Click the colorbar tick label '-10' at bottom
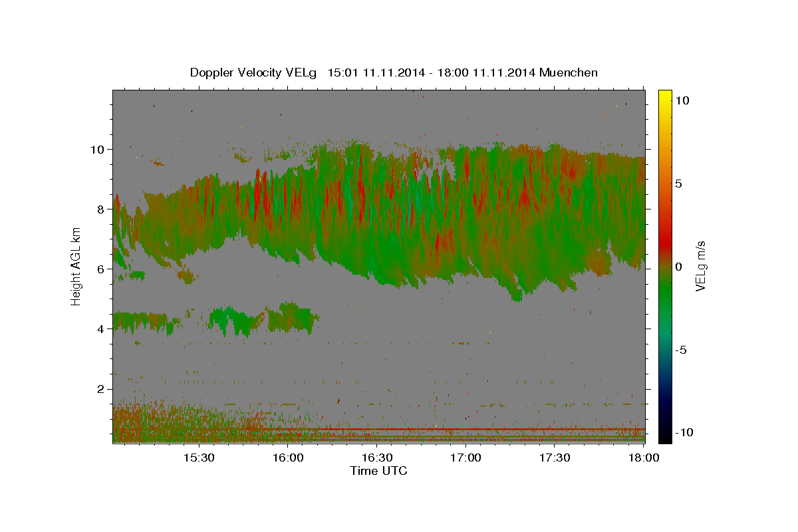Viewport: 798px width, 532px height. tap(684, 432)
